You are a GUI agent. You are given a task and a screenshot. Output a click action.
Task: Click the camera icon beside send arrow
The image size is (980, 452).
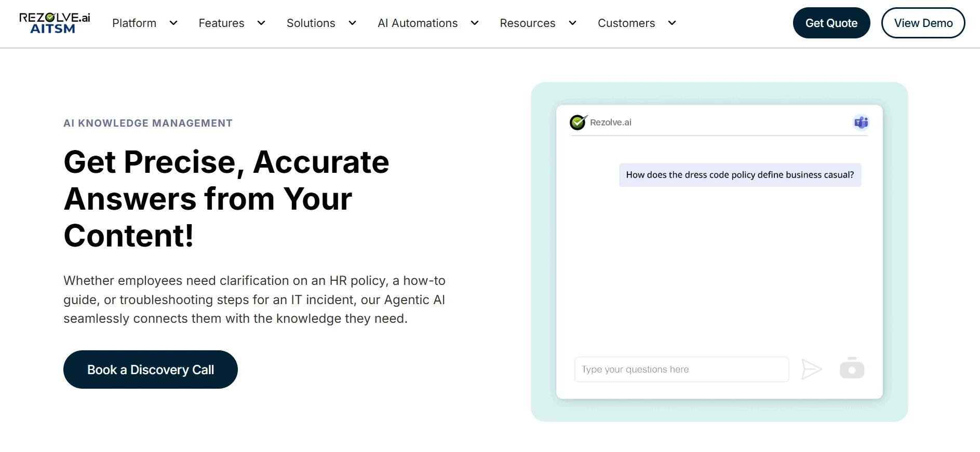tap(852, 368)
